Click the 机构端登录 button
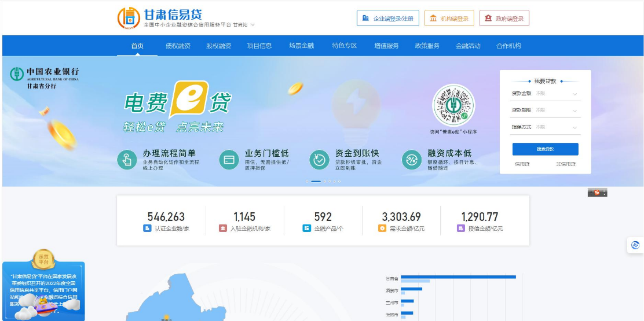The height and width of the screenshot is (321, 644). pyautogui.click(x=449, y=18)
